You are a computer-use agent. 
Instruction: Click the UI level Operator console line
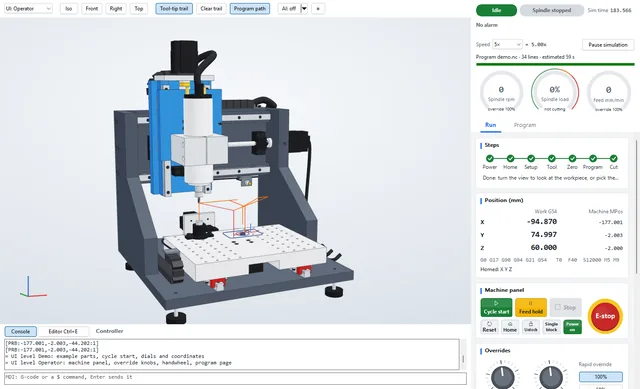pyautogui.click(x=118, y=362)
